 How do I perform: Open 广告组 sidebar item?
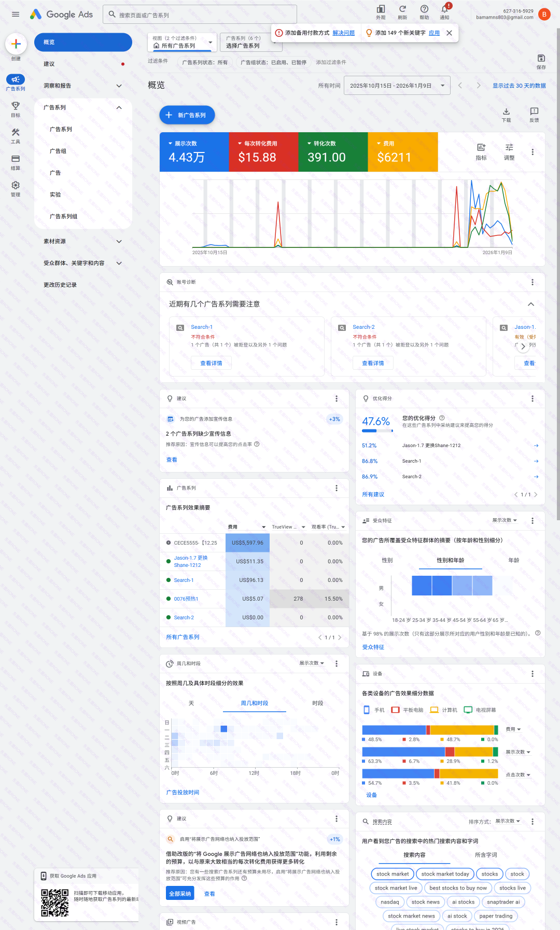click(x=83, y=151)
